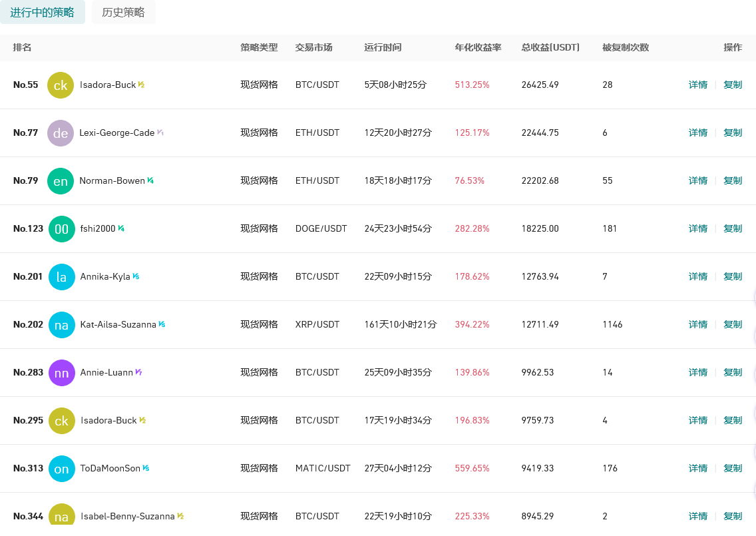
Task: Copy Kat-Ailsa-Suzanna's strategy with 复制
Action: click(732, 324)
